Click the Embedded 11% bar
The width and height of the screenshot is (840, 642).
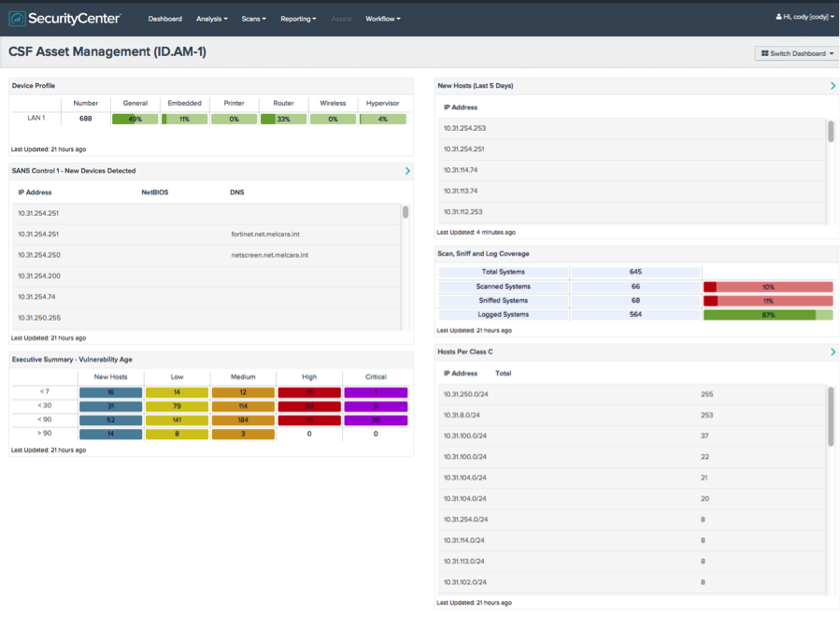[x=184, y=119]
